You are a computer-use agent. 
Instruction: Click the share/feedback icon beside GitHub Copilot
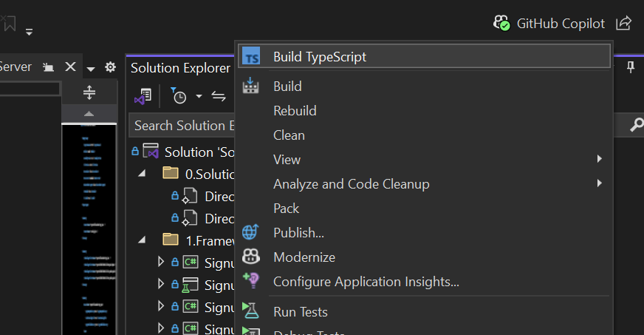point(624,24)
